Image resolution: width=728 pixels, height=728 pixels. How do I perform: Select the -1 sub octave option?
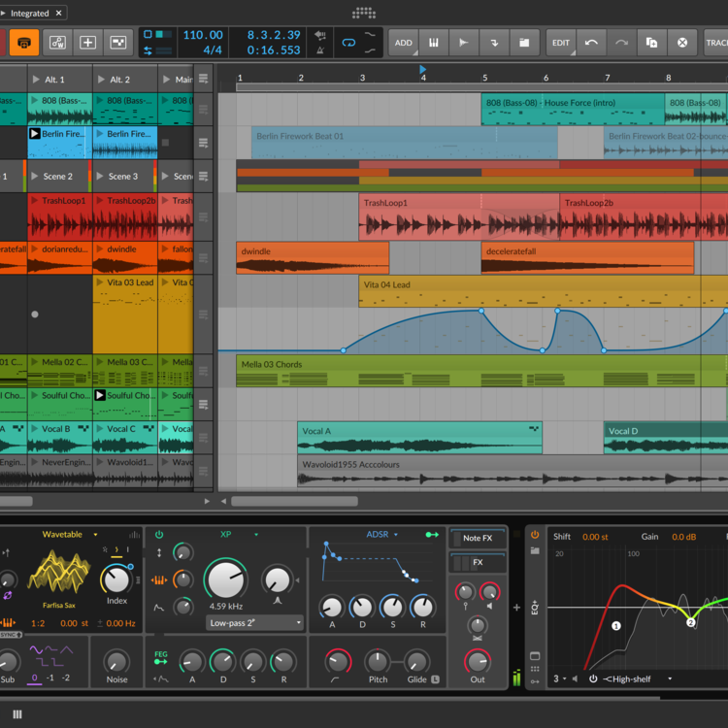pyautogui.click(x=50, y=678)
